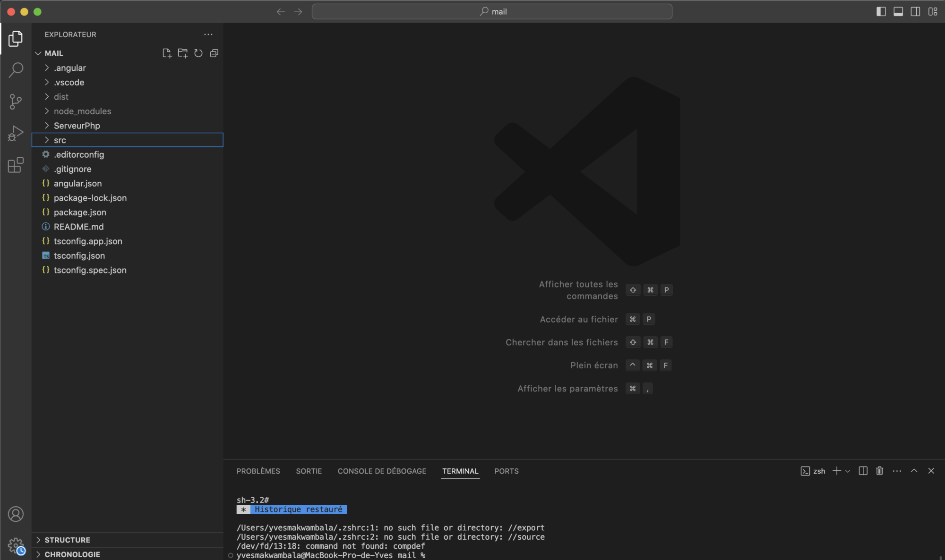Click 'Chercher dans les fichiers' hint
Image resolution: width=945 pixels, height=560 pixels.
click(562, 342)
